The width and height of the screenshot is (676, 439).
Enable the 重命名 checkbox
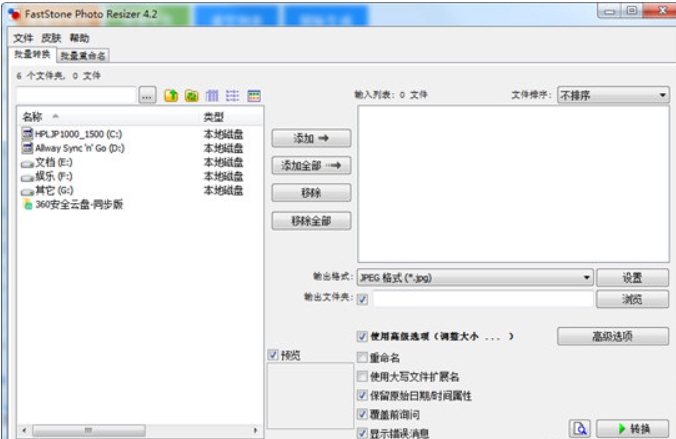pos(362,357)
